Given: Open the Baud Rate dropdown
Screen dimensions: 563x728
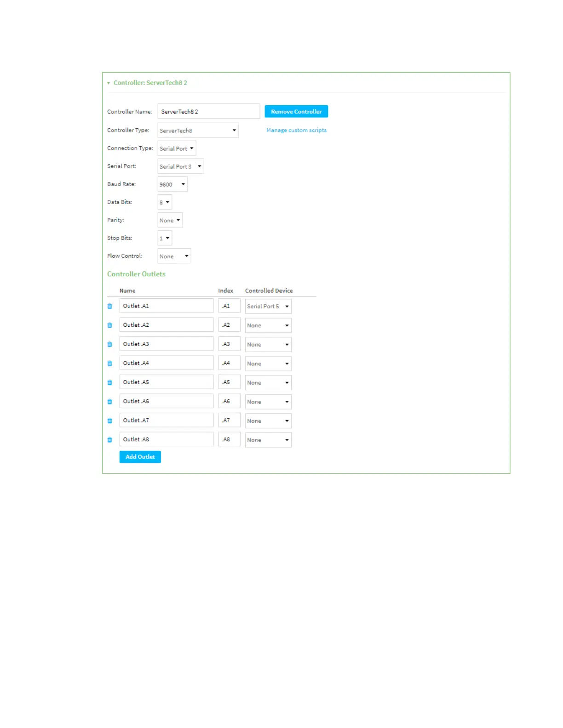Looking at the screenshot, I should (x=172, y=184).
